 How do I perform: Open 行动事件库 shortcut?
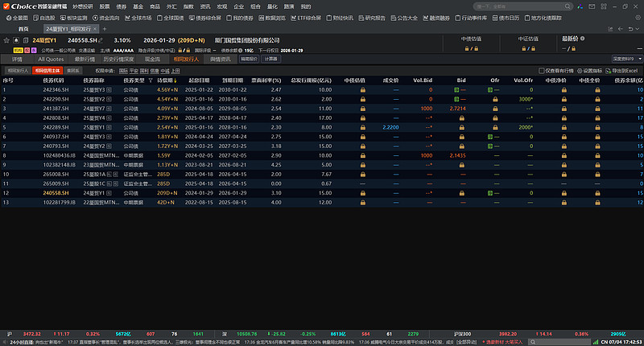pyautogui.click(x=471, y=18)
